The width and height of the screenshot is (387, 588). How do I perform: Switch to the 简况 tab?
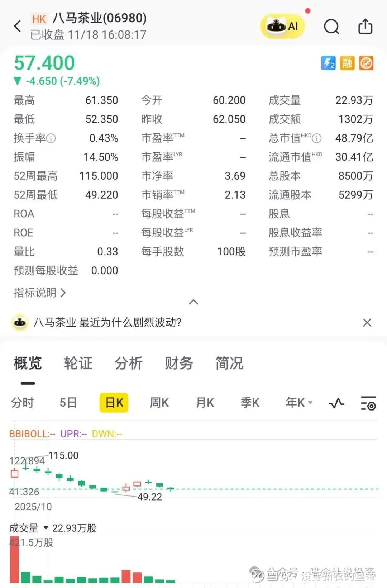point(229,363)
